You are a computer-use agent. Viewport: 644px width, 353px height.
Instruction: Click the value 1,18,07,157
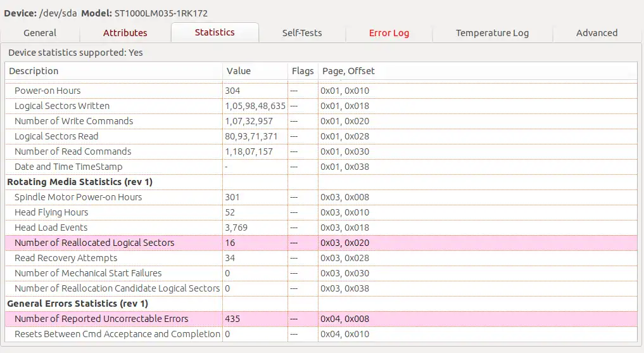249,151
